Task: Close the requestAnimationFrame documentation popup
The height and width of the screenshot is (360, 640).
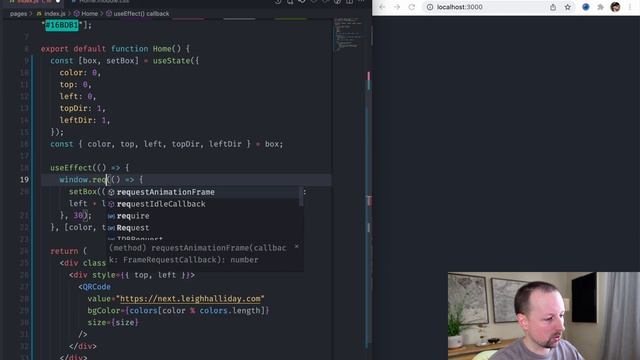Action: pos(296,247)
